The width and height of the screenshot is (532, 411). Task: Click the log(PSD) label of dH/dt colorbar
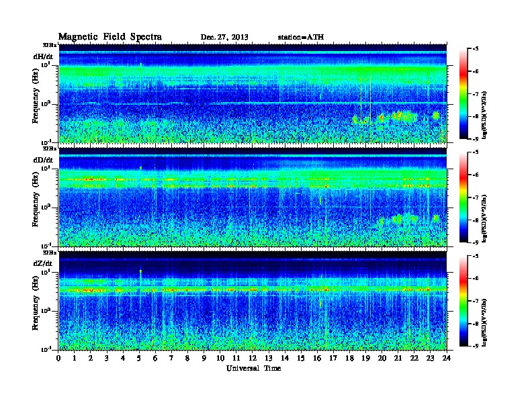(x=484, y=115)
